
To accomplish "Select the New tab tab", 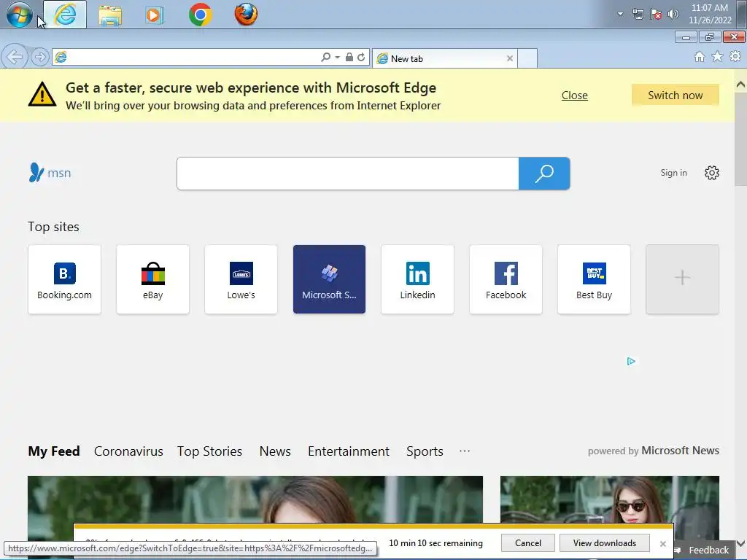I will (x=444, y=58).
